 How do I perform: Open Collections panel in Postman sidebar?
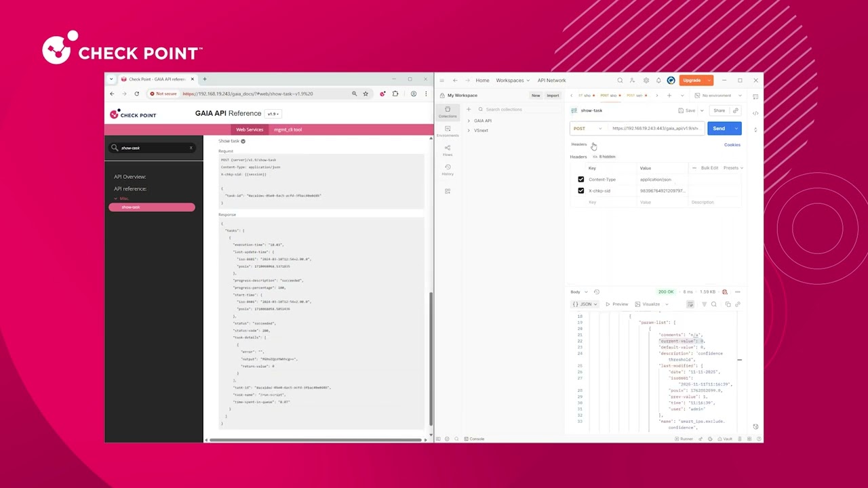pos(448,112)
